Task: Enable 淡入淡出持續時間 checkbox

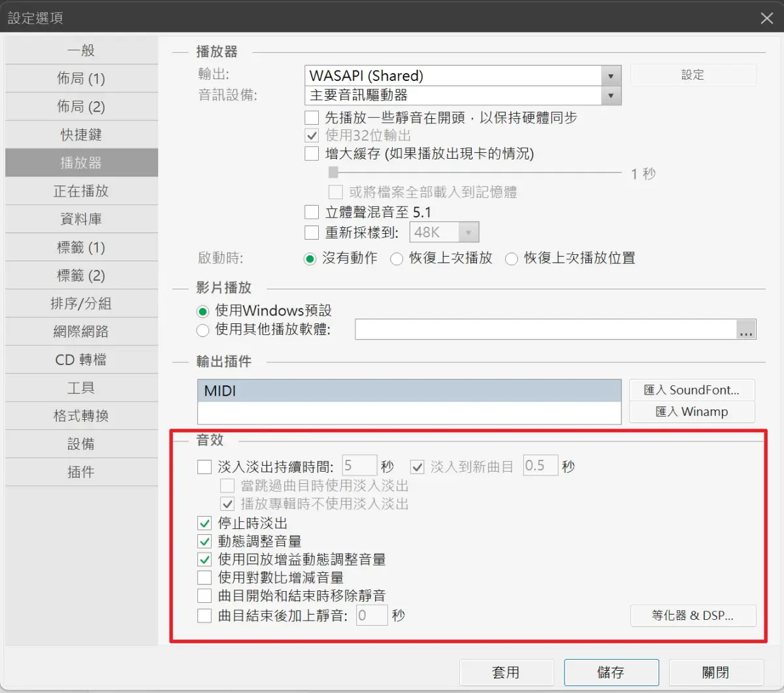Action: click(x=204, y=466)
